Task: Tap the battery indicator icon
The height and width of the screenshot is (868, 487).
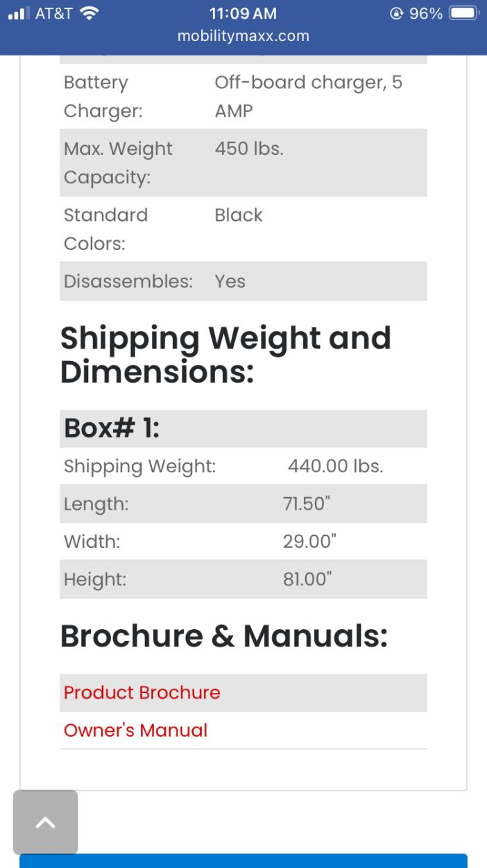Action: pyautogui.click(x=463, y=14)
